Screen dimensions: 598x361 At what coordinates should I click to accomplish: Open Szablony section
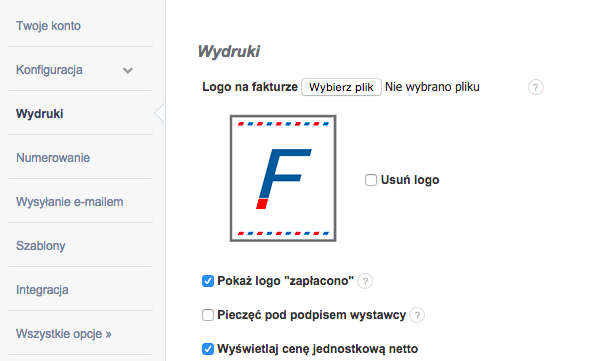pyautogui.click(x=41, y=246)
